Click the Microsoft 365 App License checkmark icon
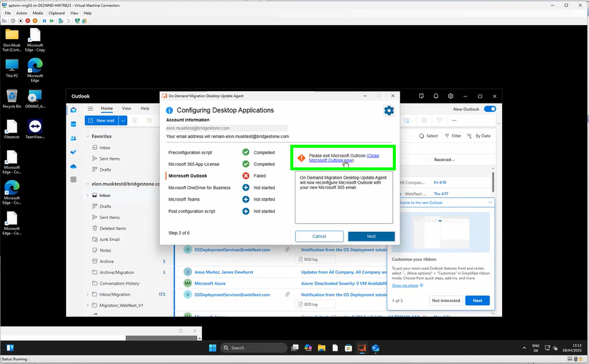 (x=246, y=164)
